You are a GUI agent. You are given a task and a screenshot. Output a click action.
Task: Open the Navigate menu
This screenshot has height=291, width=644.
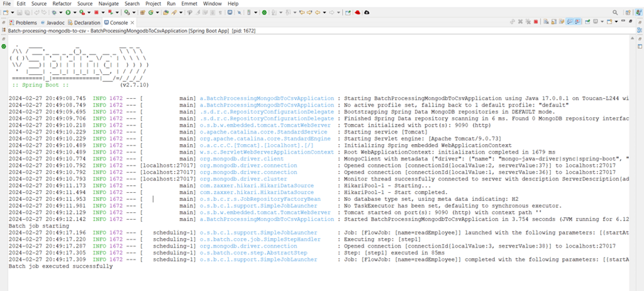point(108,4)
